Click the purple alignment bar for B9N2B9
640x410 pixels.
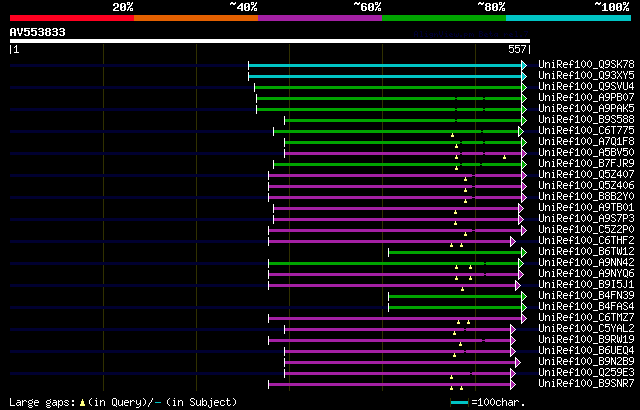[400, 363]
